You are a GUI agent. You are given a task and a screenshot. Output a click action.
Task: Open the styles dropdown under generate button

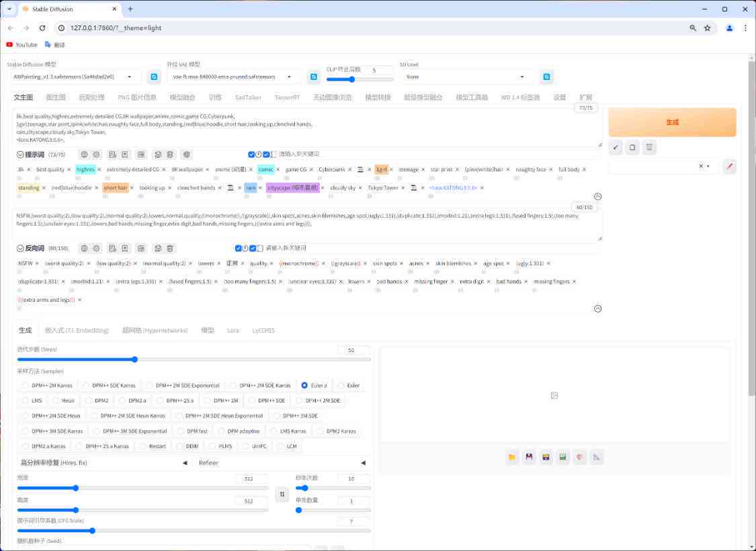[x=663, y=167]
